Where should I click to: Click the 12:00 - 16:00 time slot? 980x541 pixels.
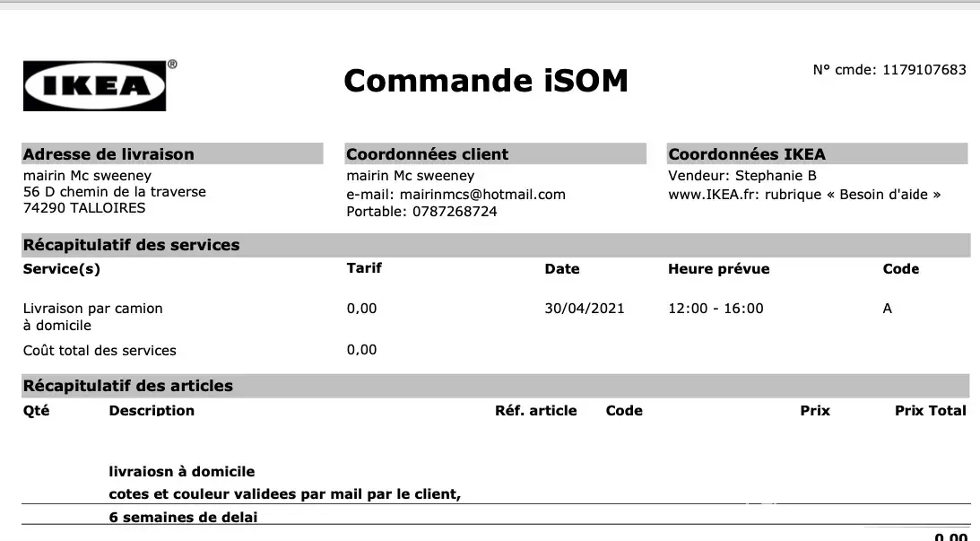(715, 309)
